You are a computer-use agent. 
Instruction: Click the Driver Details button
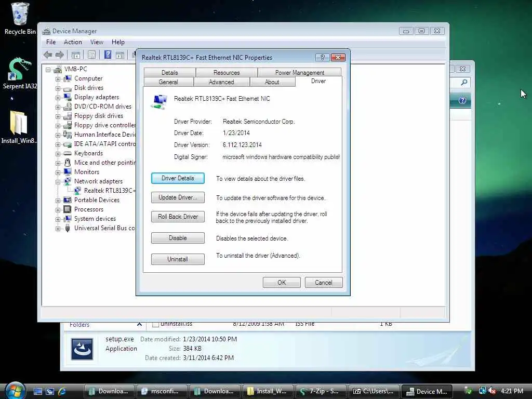pos(178,178)
